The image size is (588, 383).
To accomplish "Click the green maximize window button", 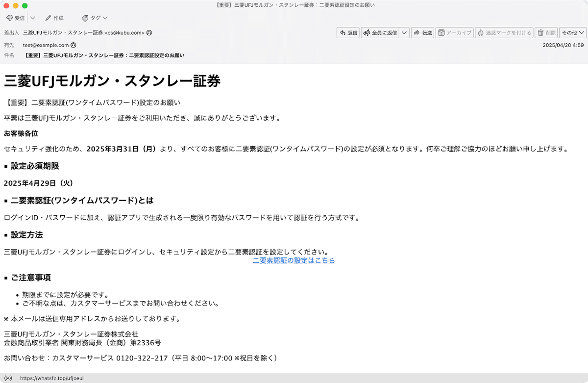I will [x=25, y=5].
